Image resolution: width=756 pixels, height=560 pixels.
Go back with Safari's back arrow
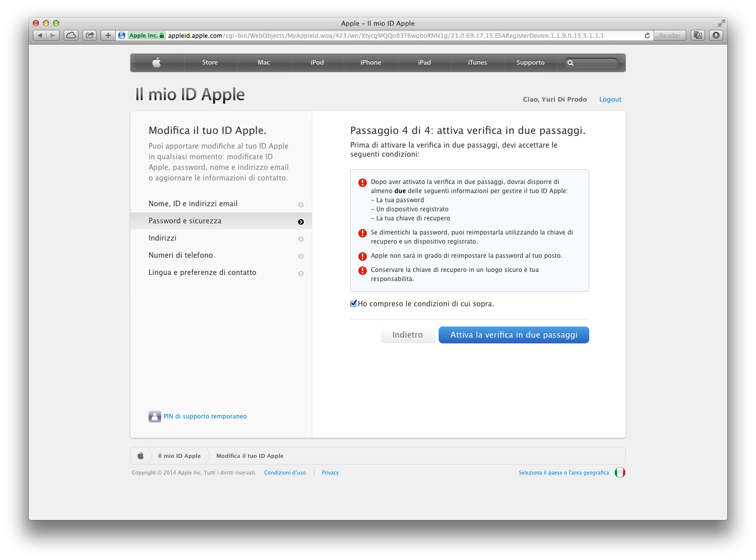pos(40,35)
